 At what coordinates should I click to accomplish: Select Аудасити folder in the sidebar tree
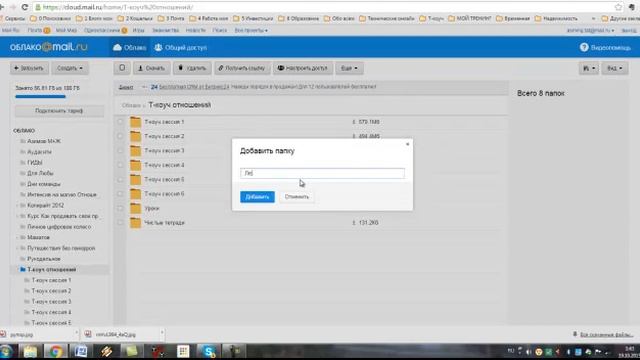pyautogui.click(x=39, y=151)
